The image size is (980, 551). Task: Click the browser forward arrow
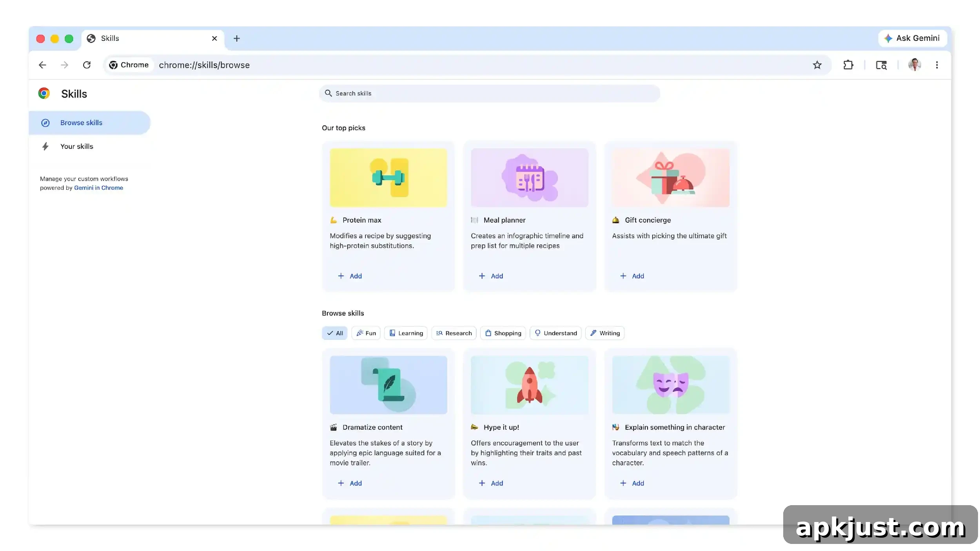point(65,65)
